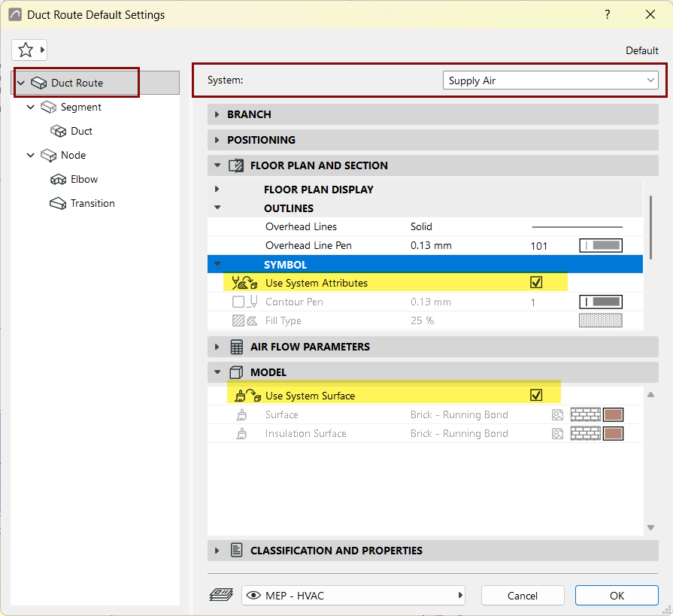Click the Overhead Lines solid line preview
673x616 pixels.
(x=578, y=226)
